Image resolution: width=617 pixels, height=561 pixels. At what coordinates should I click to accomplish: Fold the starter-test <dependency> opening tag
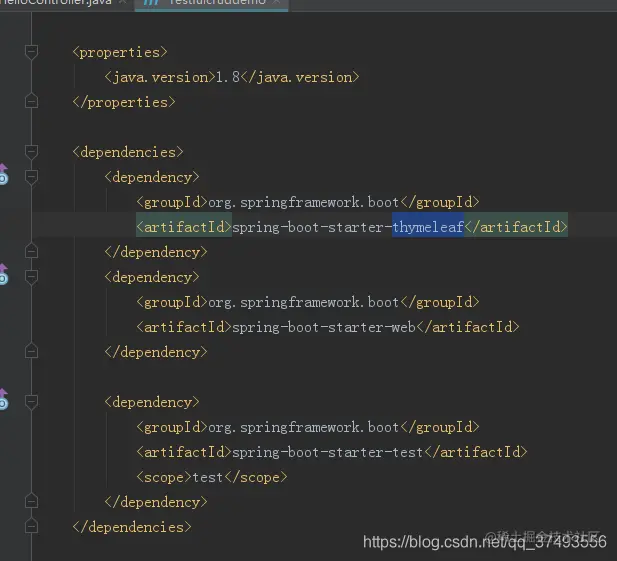[x=31, y=401]
